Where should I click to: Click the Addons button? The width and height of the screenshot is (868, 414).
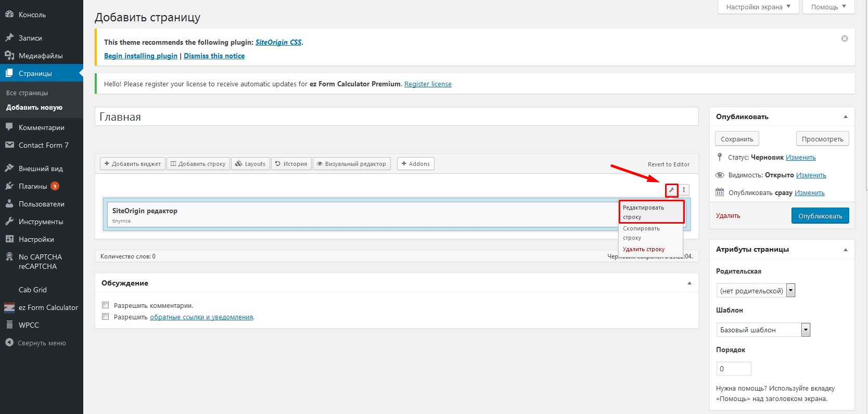point(415,164)
